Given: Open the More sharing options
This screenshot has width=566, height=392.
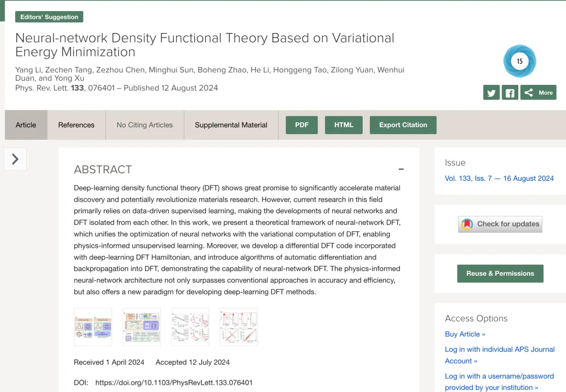Looking at the screenshot, I should (539, 93).
